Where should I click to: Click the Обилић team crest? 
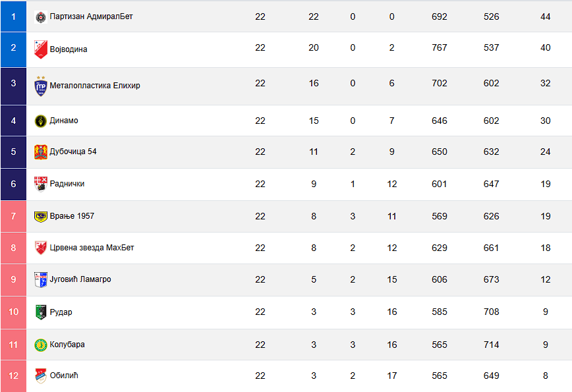(x=41, y=376)
